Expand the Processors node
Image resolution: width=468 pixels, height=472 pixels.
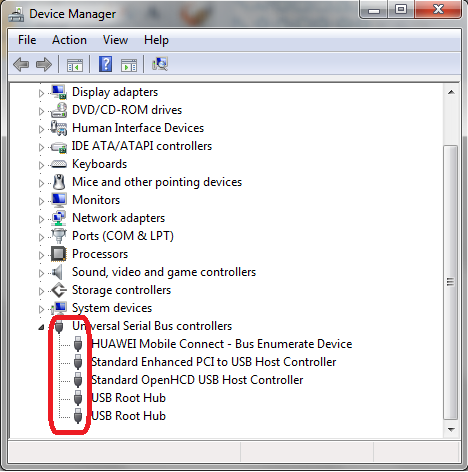pos(41,255)
